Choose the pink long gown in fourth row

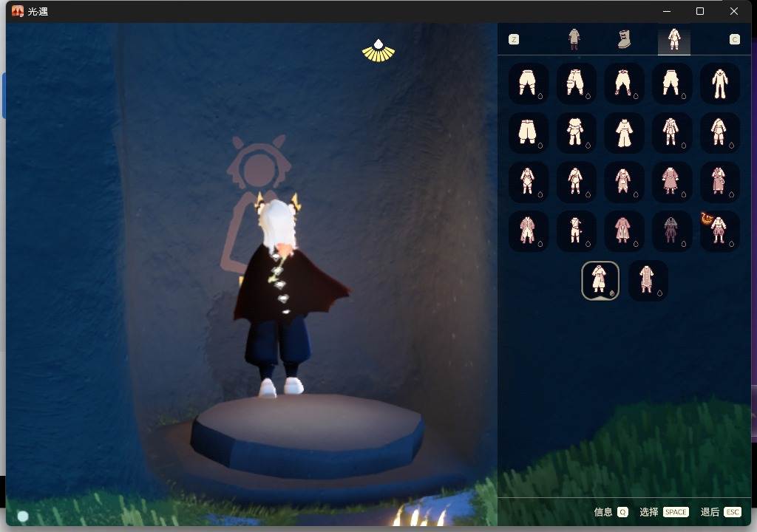click(624, 231)
